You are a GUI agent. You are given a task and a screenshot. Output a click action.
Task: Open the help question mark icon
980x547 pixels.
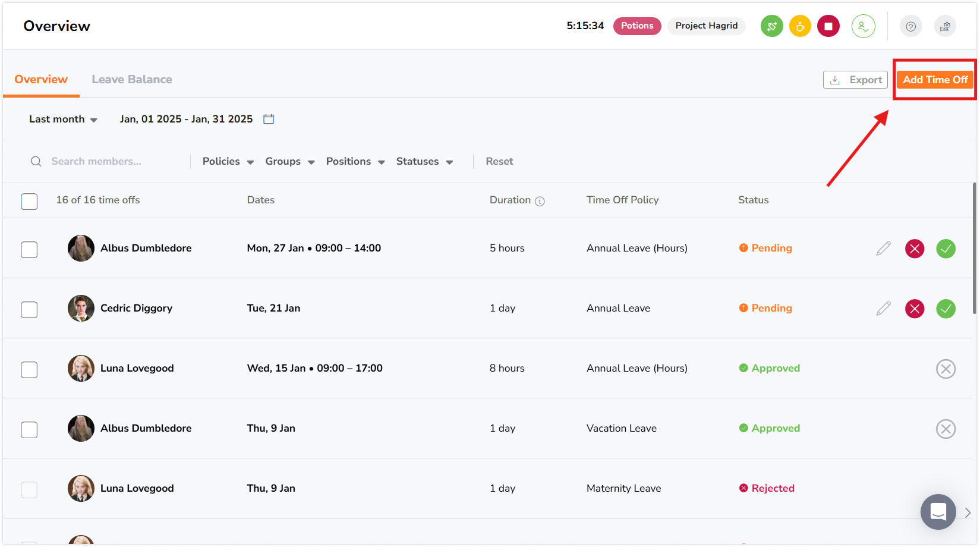click(910, 26)
